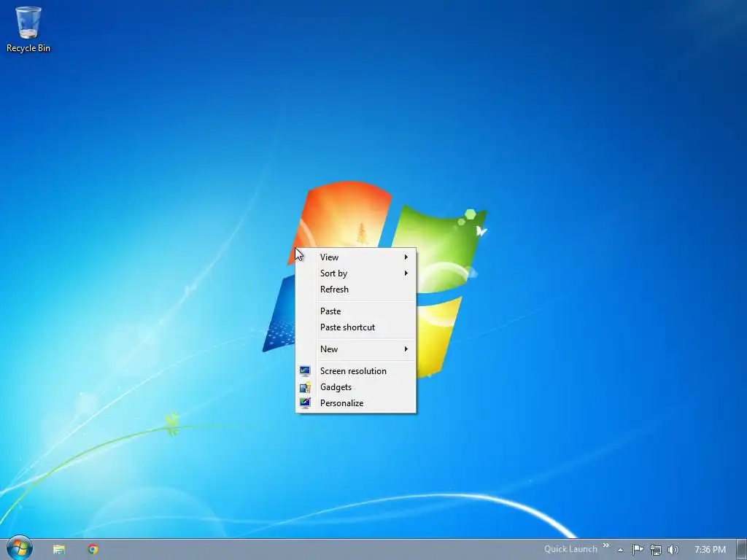Open Screen resolution settings entry

pos(356,371)
